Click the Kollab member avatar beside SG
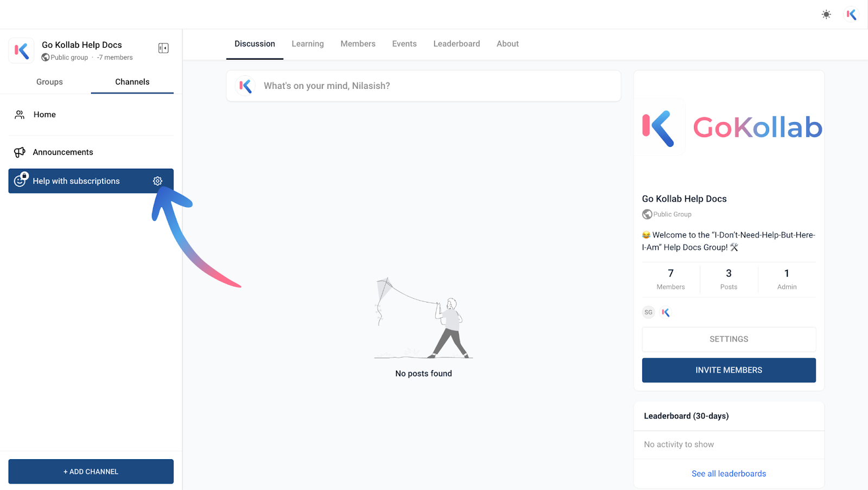868x490 pixels. [x=666, y=312]
